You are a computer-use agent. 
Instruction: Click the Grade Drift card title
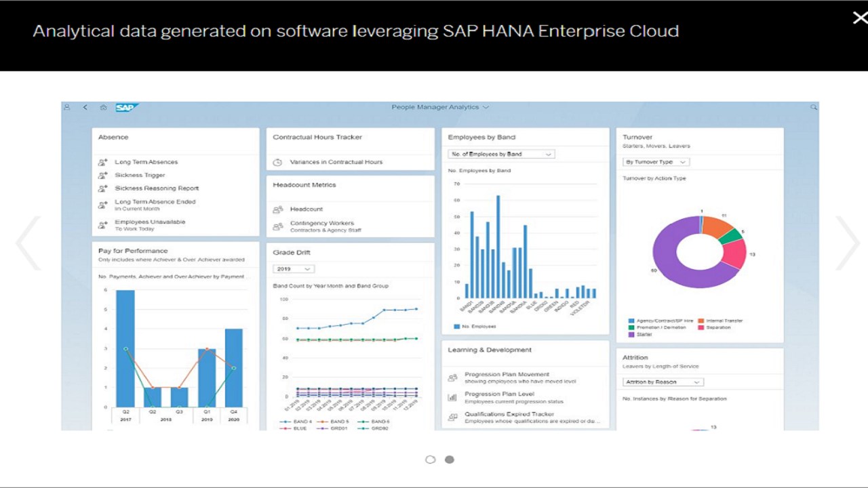pos(292,252)
